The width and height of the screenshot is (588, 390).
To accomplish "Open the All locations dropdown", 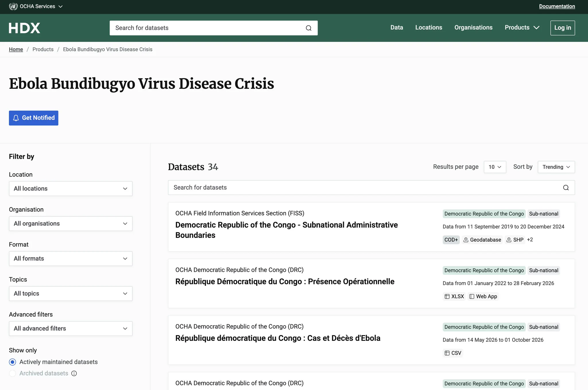I will pyautogui.click(x=71, y=189).
